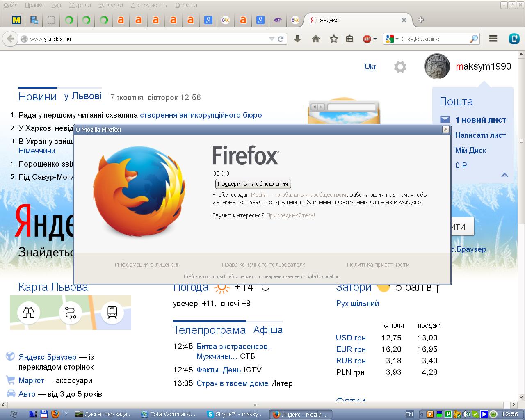Switch to the floppy-disk pinned tab
The width and height of the screenshot is (525, 420).
(x=34, y=20)
